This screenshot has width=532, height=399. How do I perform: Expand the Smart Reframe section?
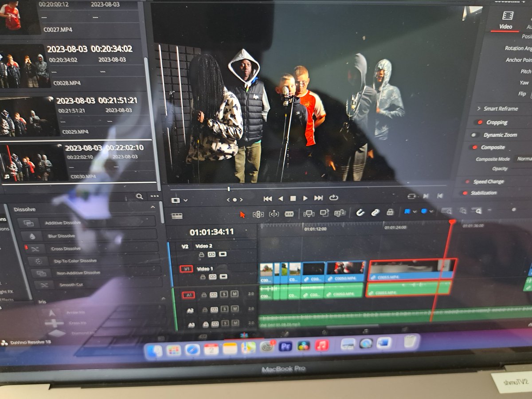pyautogui.click(x=479, y=109)
